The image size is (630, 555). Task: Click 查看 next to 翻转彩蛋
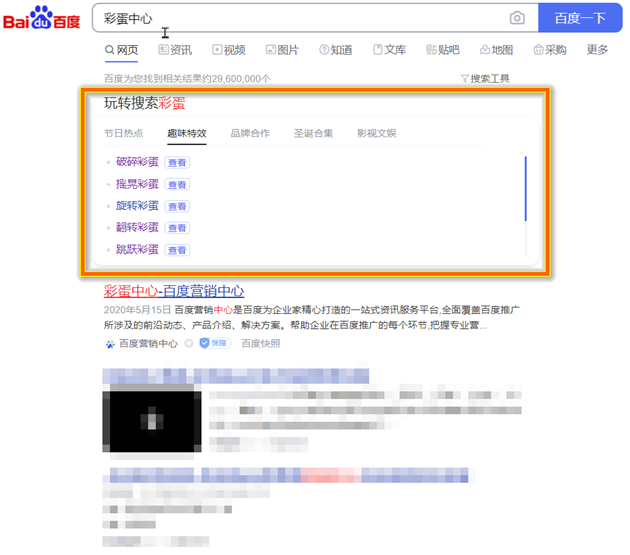click(177, 228)
